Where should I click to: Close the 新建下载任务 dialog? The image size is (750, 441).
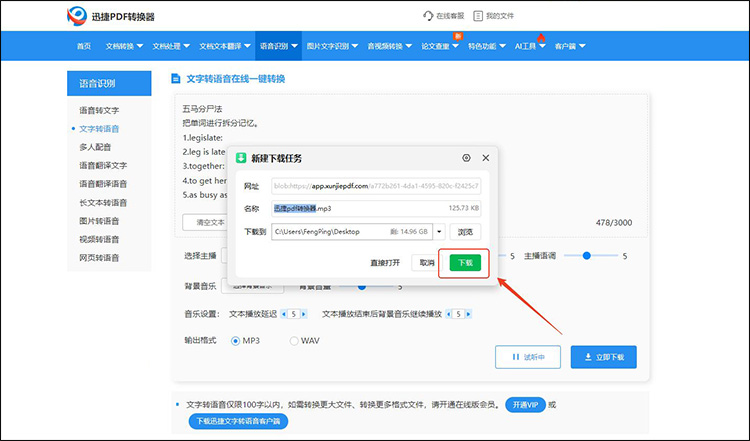point(485,158)
